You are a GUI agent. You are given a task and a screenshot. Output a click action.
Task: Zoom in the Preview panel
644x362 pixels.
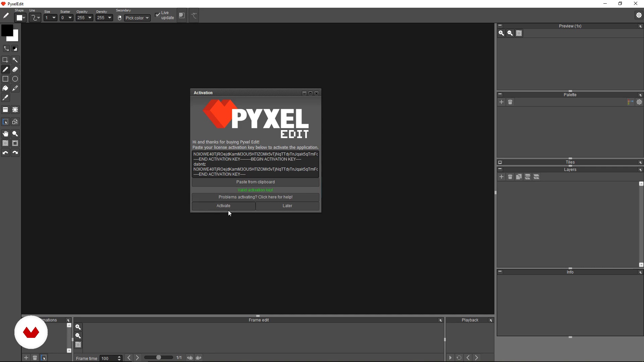click(x=501, y=33)
